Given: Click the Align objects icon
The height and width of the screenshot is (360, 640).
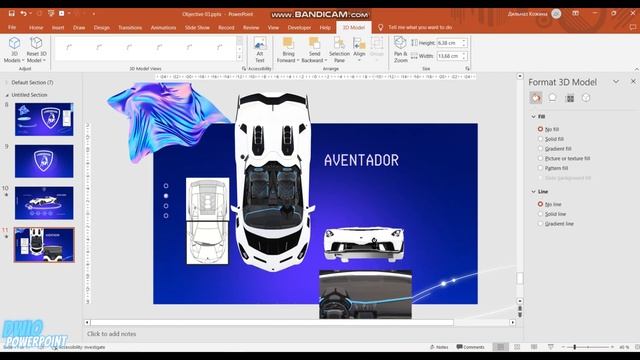Looking at the screenshot, I should coord(359,43).
